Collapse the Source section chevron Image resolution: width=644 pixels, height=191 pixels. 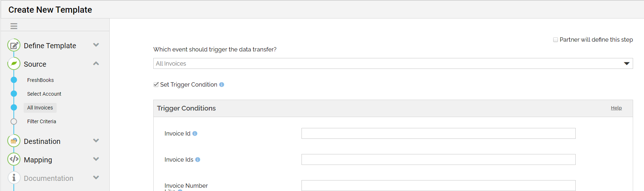click(96, 63)
